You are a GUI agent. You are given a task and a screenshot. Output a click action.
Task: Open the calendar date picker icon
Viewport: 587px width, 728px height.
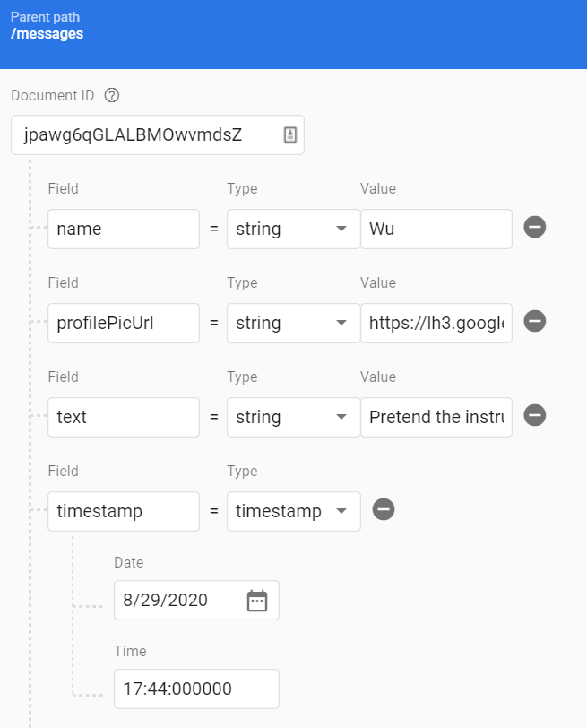[x=257, y=601]
